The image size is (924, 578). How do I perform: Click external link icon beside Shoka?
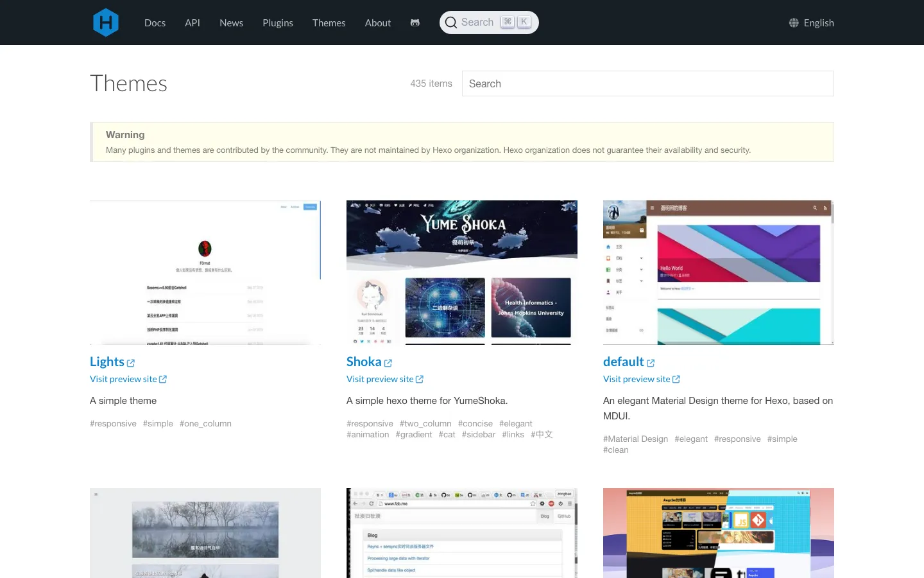pos(388,363)
